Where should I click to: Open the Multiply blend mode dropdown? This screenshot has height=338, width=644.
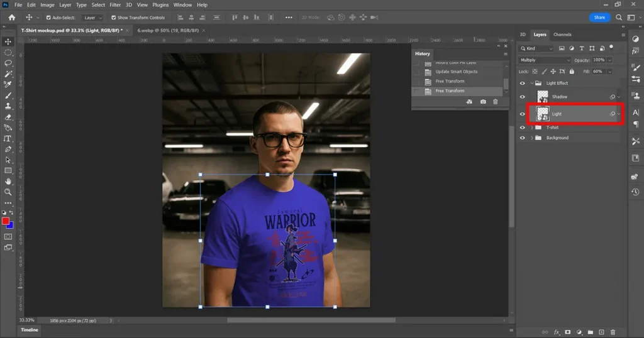click(x=545, y=60)
